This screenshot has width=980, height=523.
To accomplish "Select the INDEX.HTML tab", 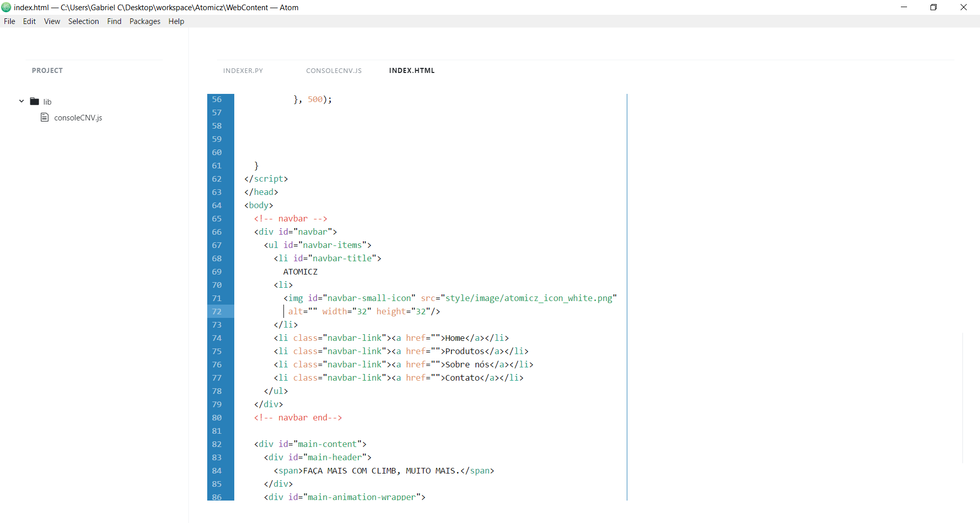I will tap(412, 71).
